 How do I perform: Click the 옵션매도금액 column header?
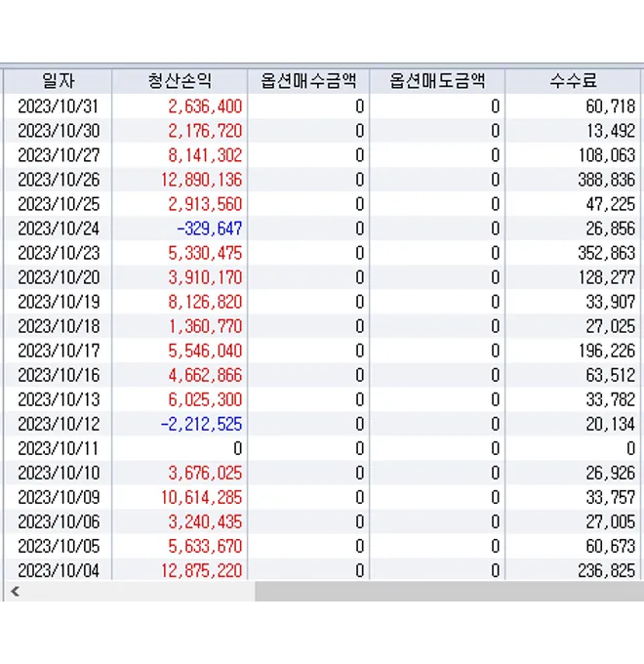[437, 81]
